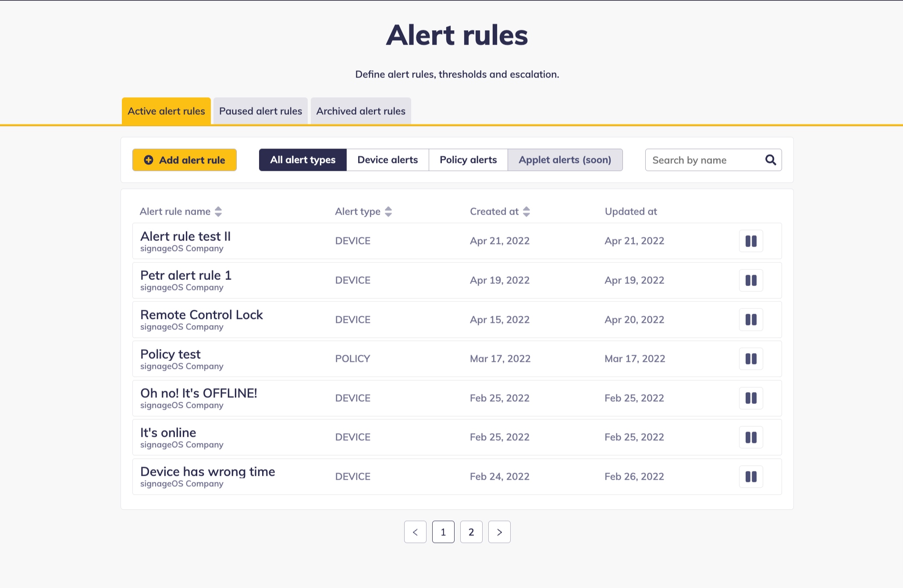This screenshot has height=588, width=903.
Task: Click Add alert rule button
Action: coord(185,160)
